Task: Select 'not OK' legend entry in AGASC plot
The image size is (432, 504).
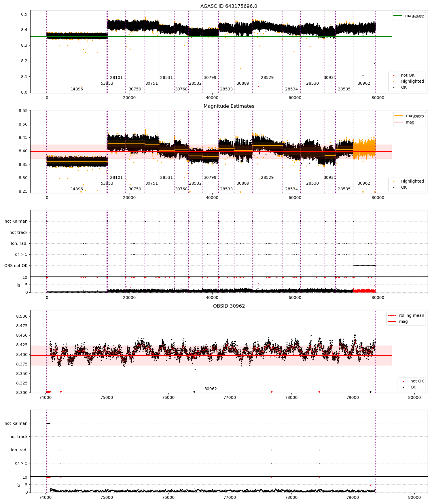Action: (x=408, y=75)
